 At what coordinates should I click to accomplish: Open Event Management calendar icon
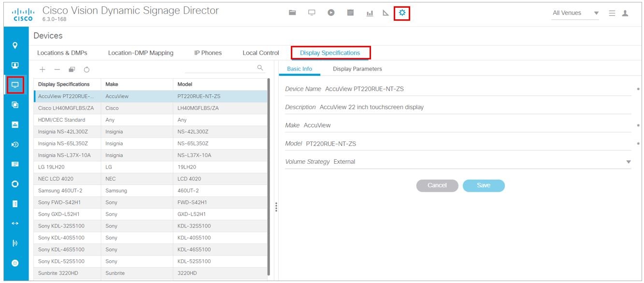point(350,13)
